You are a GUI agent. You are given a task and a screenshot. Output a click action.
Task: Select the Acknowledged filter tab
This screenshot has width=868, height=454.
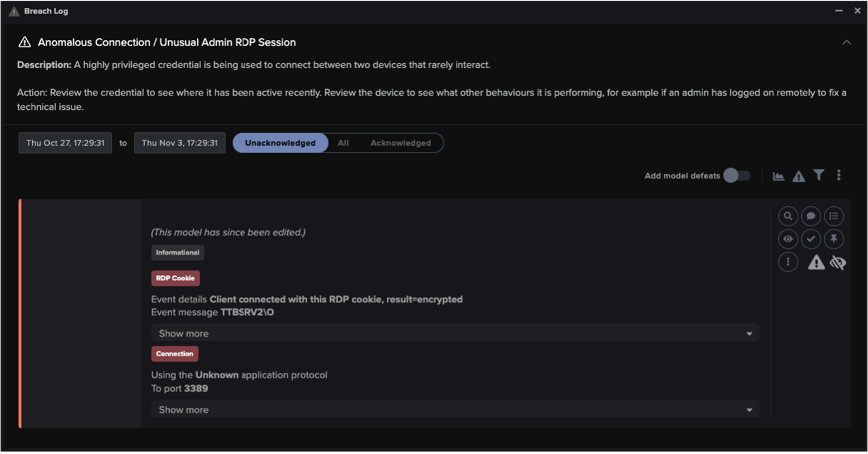[401, 143]
